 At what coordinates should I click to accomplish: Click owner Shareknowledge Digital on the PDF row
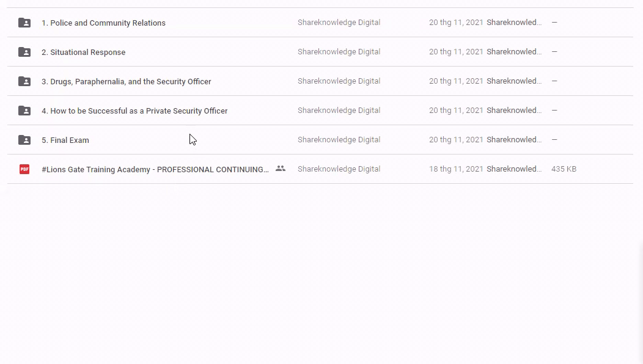pyautogui.click(x=339, y=169)
